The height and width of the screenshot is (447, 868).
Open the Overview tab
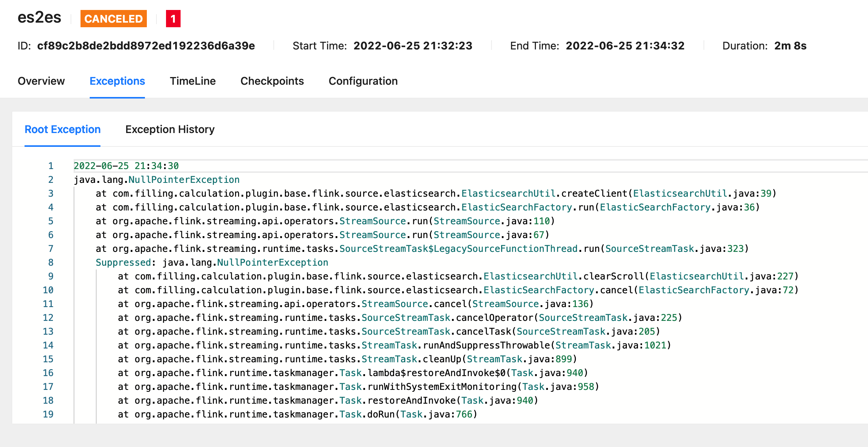41,81
